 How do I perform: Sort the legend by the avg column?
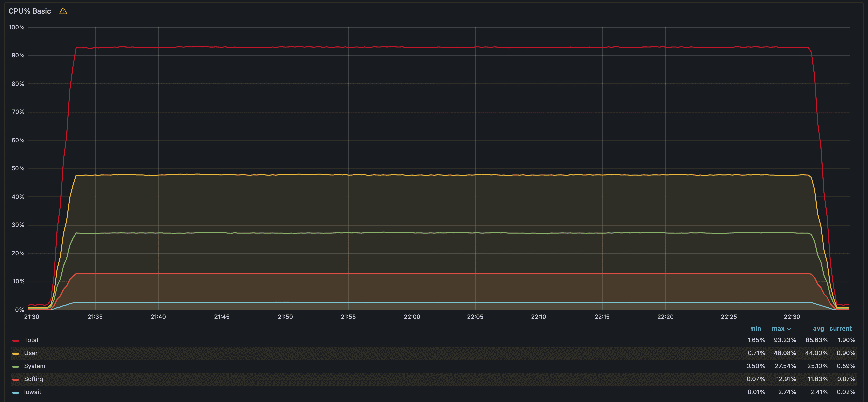coord(818,328)
